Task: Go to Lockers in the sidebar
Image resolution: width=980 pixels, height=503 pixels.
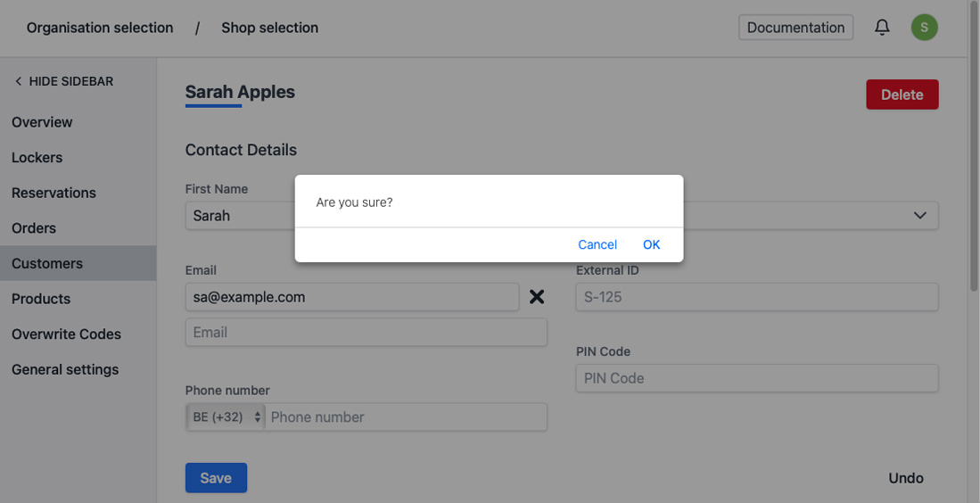Action: tap(37, 158)
